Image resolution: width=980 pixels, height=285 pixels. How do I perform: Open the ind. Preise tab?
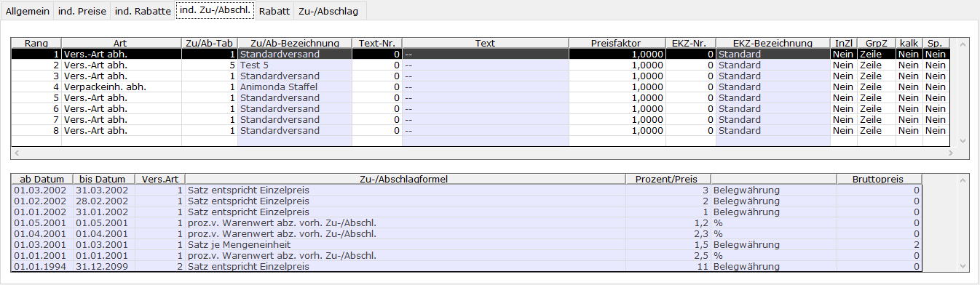tap(82, 11)
